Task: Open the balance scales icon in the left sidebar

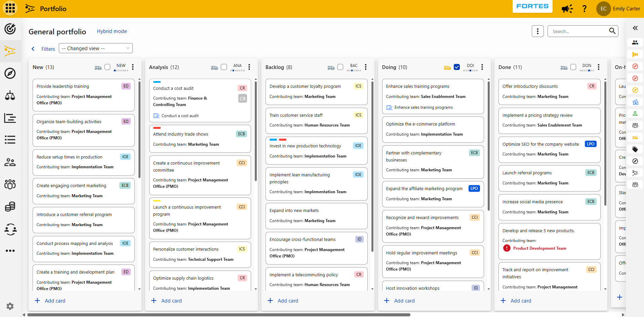Action: (x=10, y=96)
